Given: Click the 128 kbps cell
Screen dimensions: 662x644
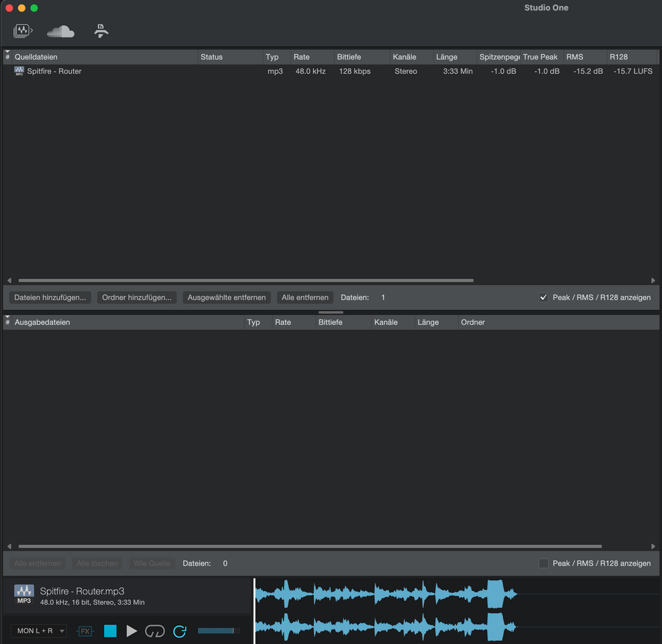Looking at the screenshot, I should 355,71.
